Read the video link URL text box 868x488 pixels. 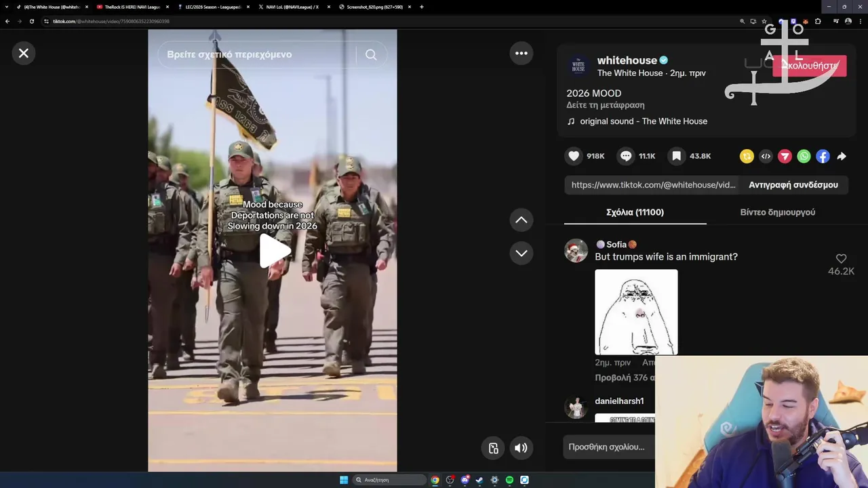click(x=652, y=185)
